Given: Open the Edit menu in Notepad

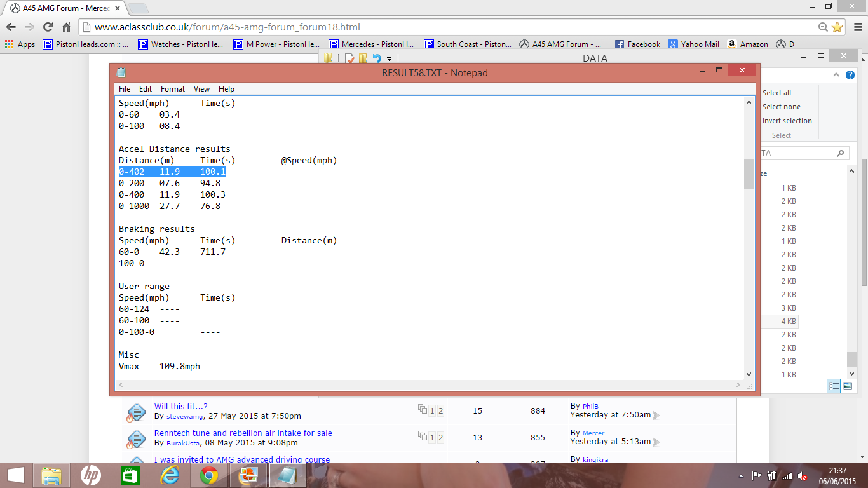Looking at the screenshot, I should (146, 89).
